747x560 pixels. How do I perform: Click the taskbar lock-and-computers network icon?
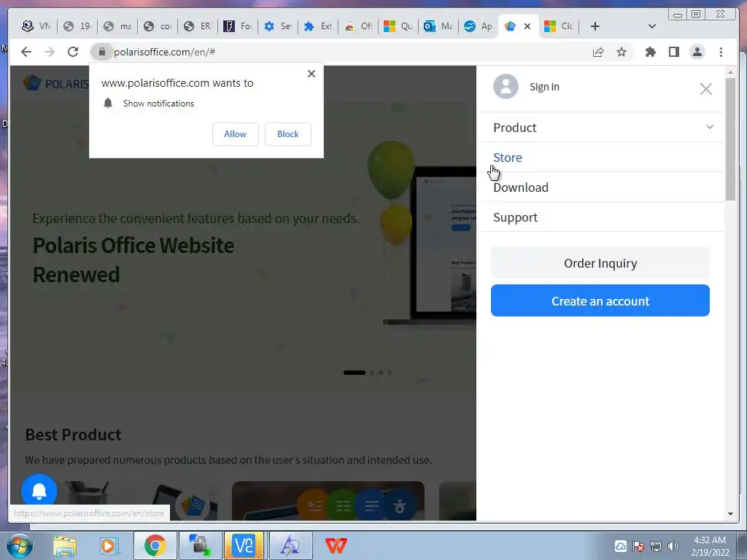(x=200, y=545)
